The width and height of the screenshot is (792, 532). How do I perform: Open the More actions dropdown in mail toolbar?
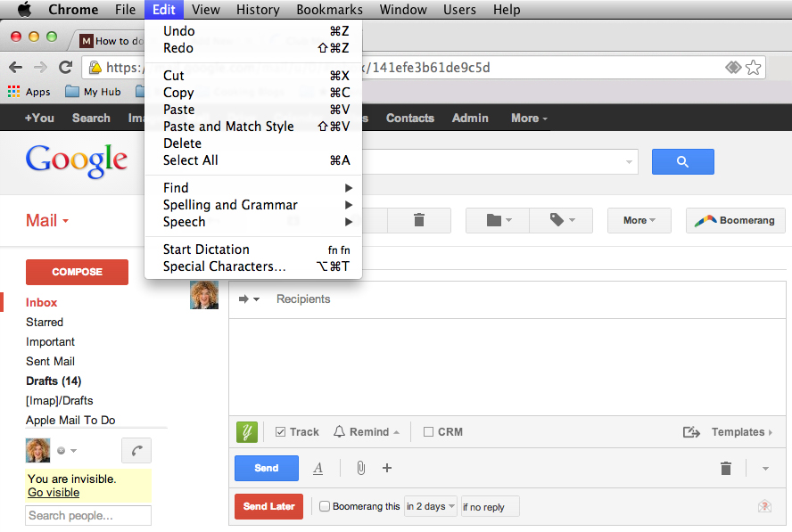click(x=639, y=220)
